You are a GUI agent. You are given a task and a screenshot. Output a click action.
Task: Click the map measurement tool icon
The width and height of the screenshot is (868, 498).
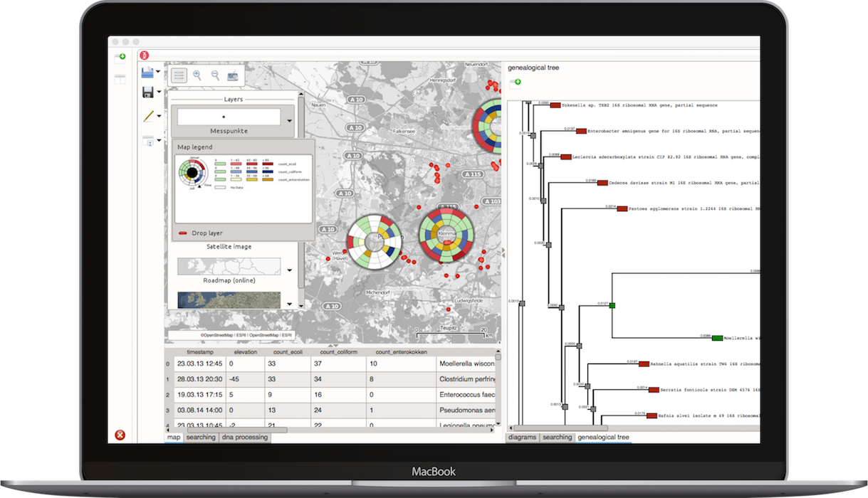[233, 75]
